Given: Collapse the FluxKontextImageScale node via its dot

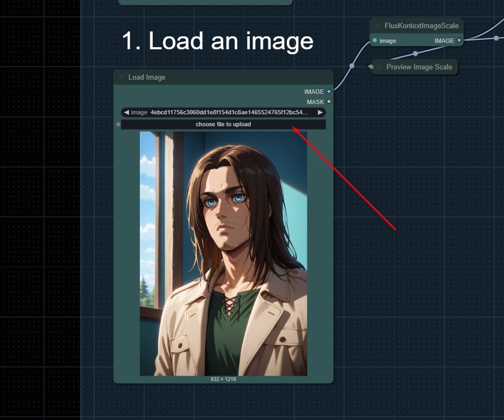Looking at the screenshot, I should point(377,25).
